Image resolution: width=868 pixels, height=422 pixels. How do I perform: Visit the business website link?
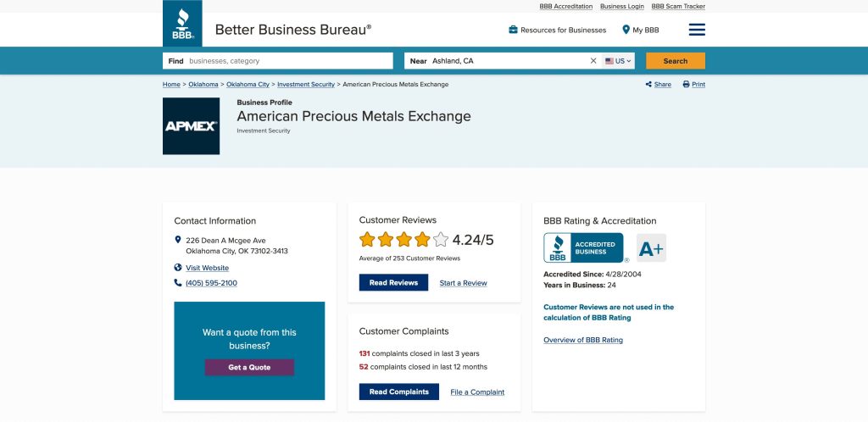coord(207,268)
